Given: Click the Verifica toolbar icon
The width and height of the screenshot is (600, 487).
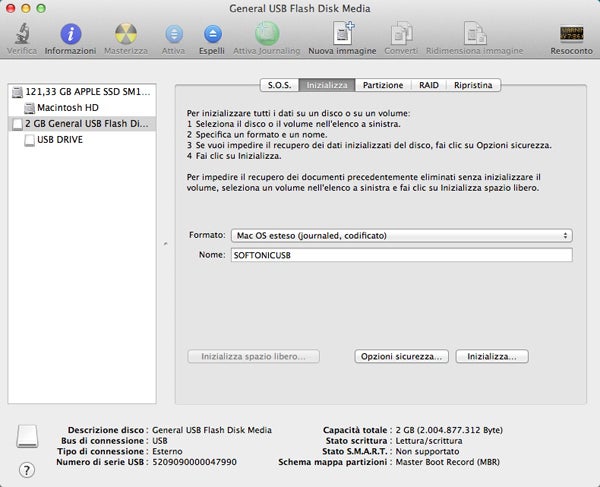Looking at the screenshot, I should pyautogui.click(x=21, y=35).
